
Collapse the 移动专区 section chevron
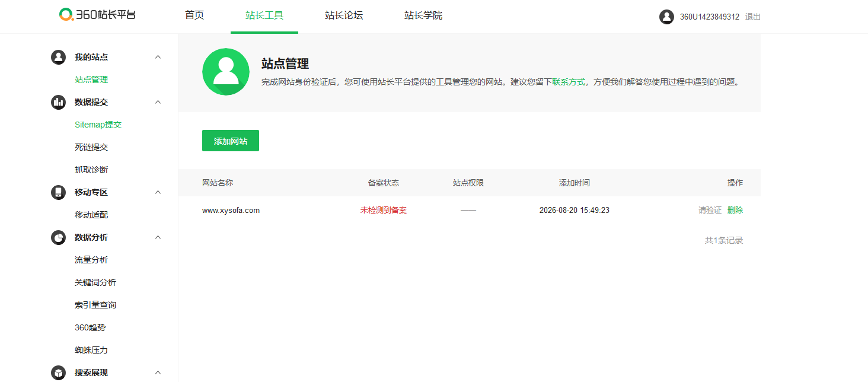[x=158, y=192]
